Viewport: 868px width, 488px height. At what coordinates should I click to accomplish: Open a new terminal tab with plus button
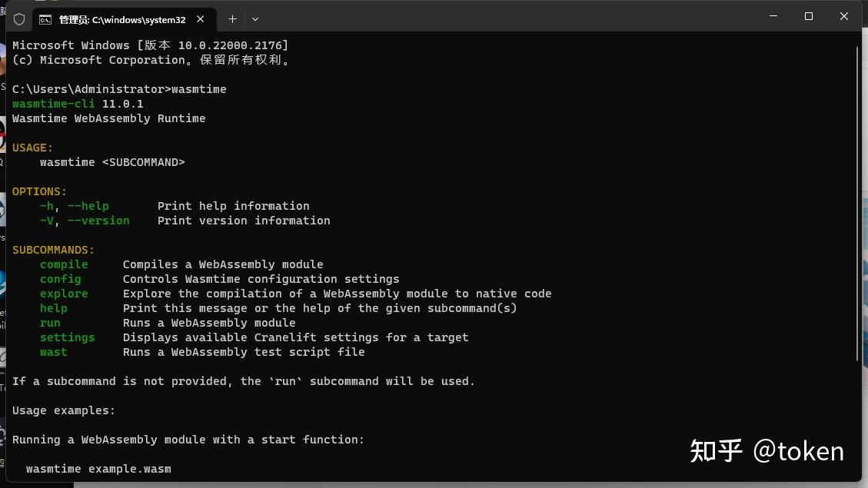coord(232,19)
